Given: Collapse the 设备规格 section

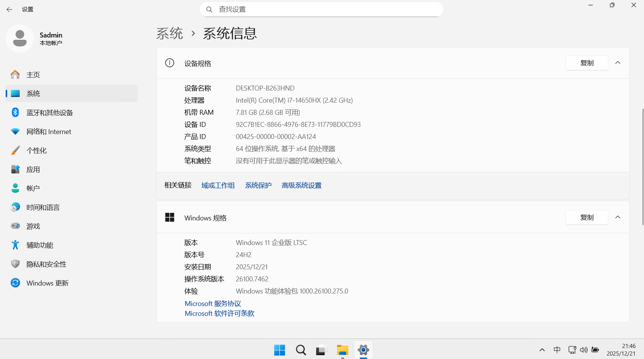Looking at the screenshot, I should tap(617, 63).
